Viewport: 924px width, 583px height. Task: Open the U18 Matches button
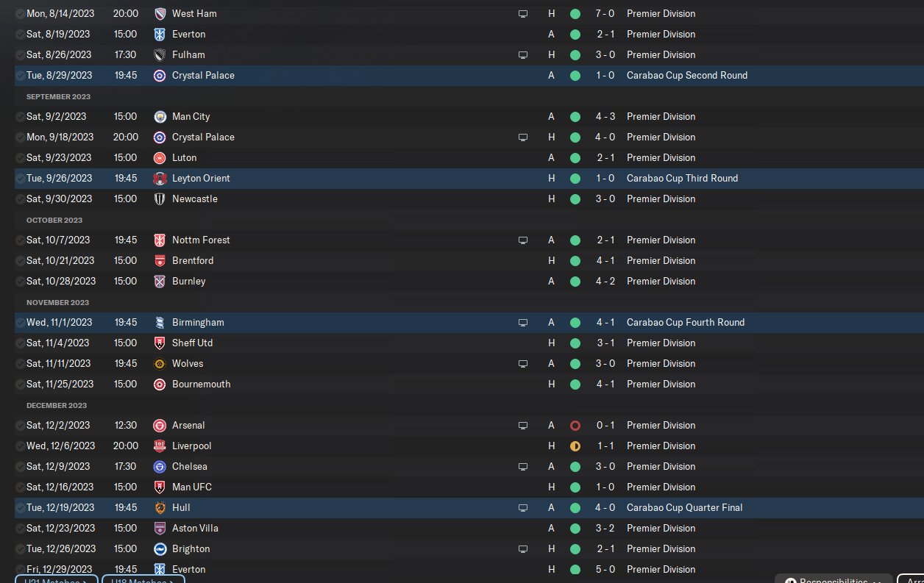click(x=143, y=580)
